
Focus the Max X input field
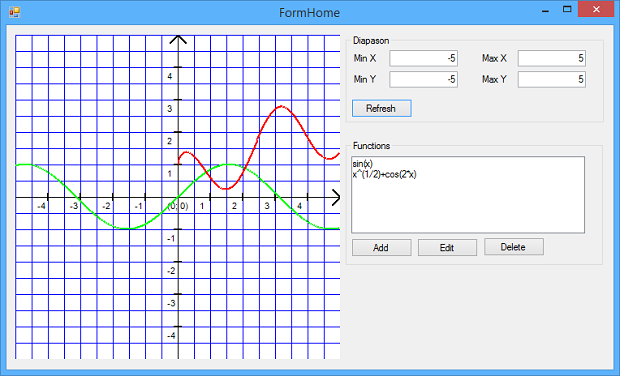point(552,59)
